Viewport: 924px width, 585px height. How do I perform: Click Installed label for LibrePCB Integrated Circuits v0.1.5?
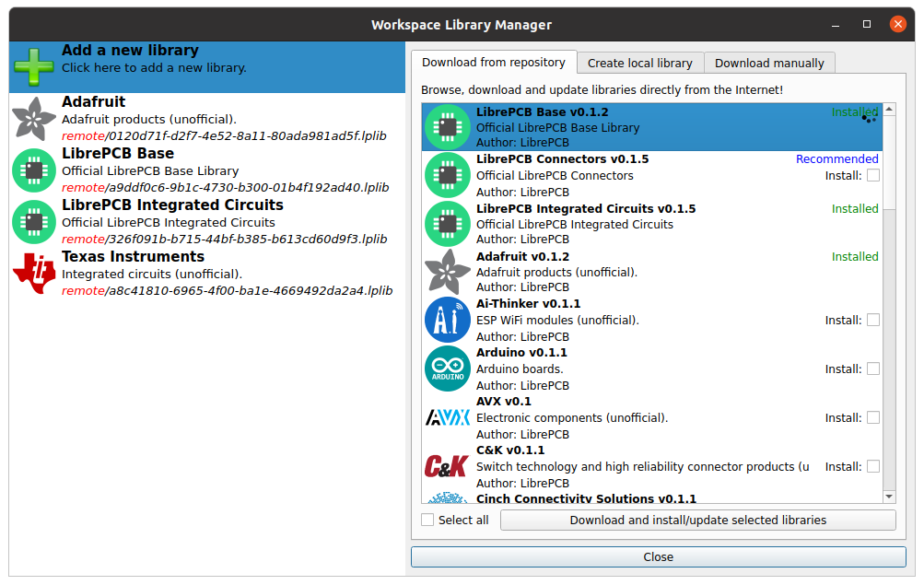tap(855, 208)
